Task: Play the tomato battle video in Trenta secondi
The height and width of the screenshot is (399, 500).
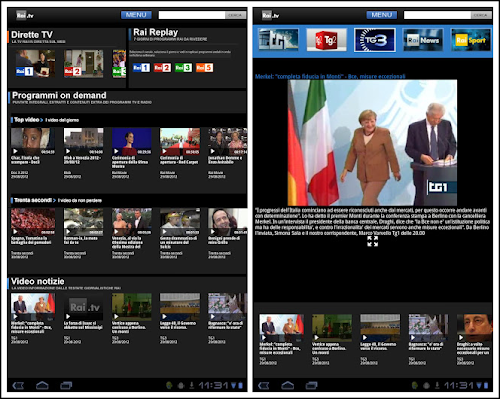Action: pyautogui.click(x=33, y=222)
